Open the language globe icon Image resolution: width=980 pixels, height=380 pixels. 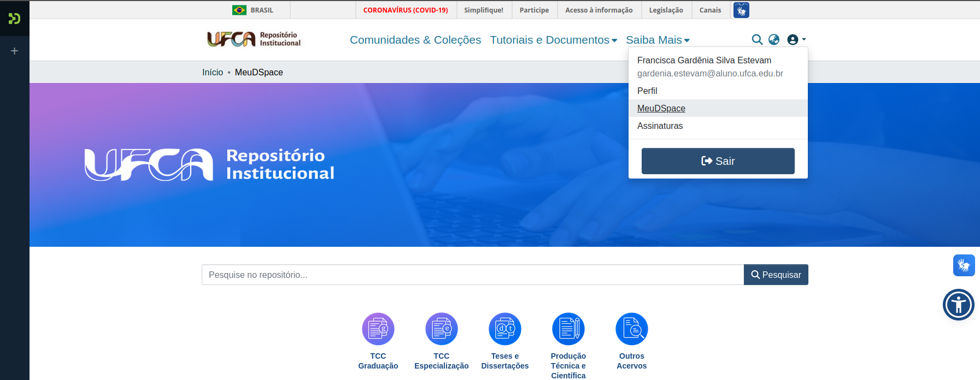pyautogui.click(x=774, y=39)
